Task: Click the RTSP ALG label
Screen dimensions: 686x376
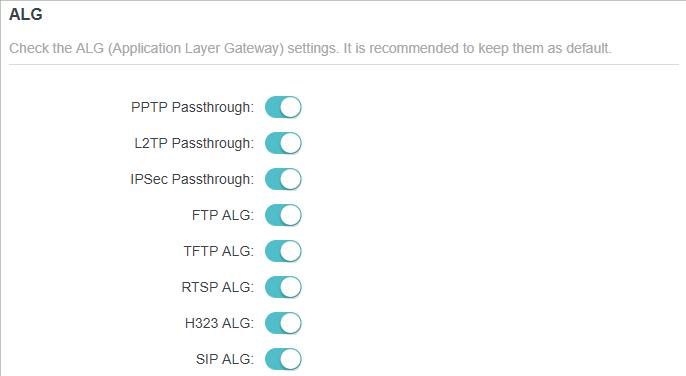Action: (x=218, y=287)
